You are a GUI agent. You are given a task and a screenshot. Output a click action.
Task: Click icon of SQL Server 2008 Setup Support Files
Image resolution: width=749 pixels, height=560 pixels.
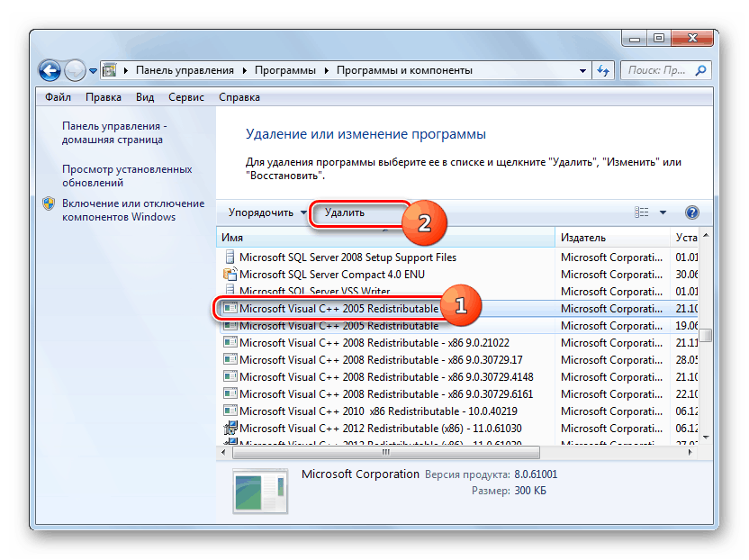(230, 257)
